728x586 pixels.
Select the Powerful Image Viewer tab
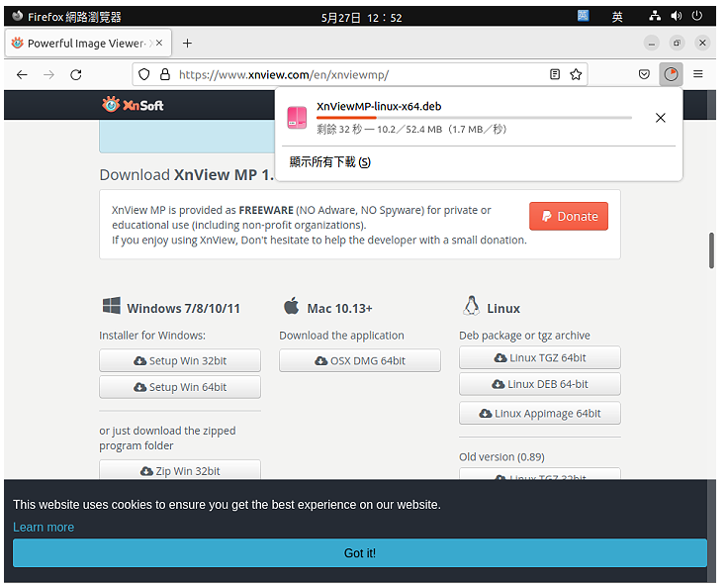(88, 43)
